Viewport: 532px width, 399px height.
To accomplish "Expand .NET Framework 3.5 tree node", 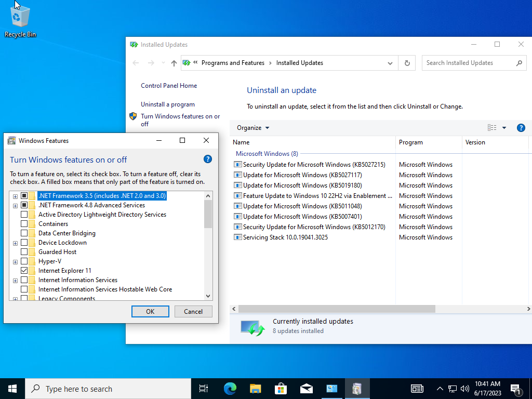I will tap(15, 196).
